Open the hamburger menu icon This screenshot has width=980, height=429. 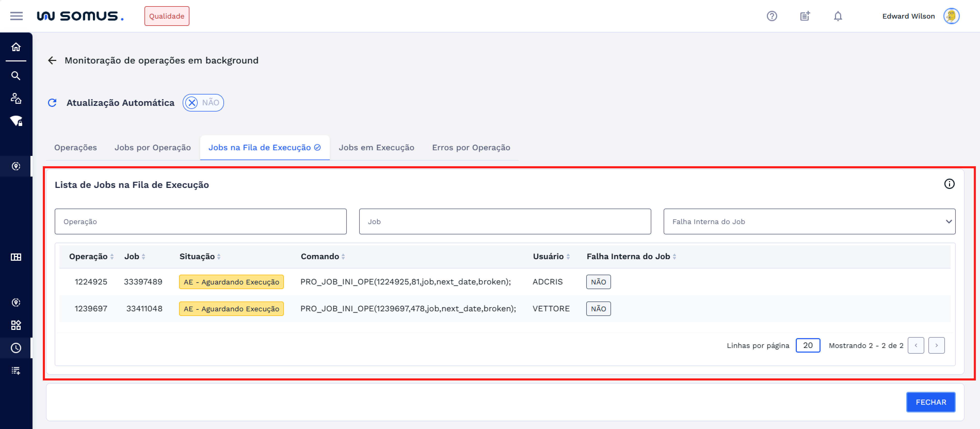point(16,16)
